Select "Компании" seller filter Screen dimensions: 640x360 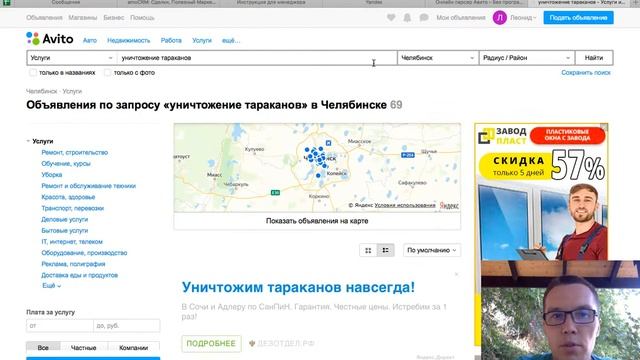[x=133, y=348]
